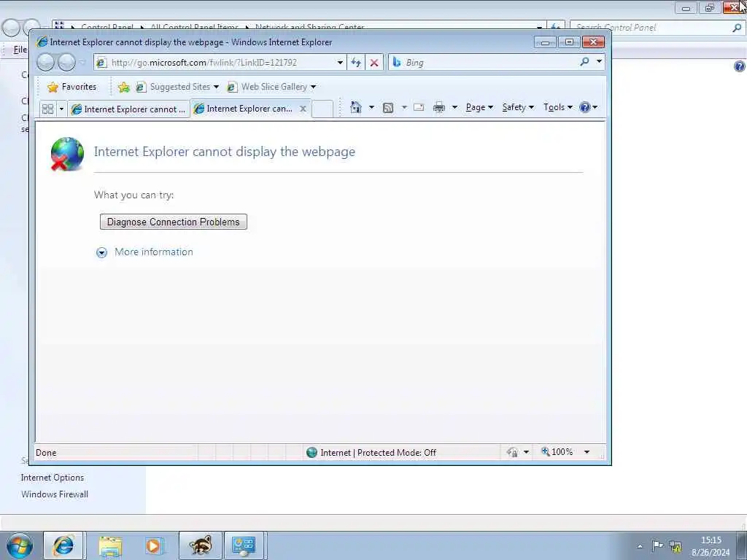This screenshot has height=560, width=747.
Task: Click the Internet Explorer back button
Action: (x=45, y=63)
